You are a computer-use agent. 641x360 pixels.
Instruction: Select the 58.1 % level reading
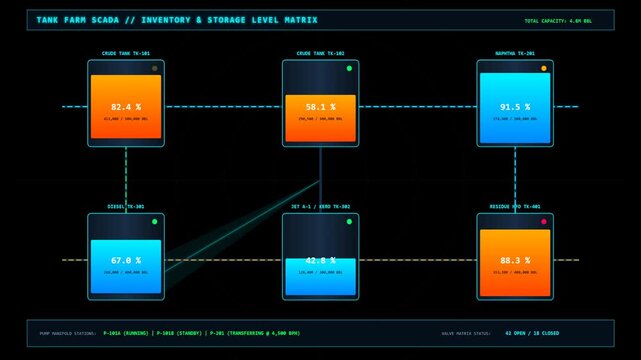(320, 107)
